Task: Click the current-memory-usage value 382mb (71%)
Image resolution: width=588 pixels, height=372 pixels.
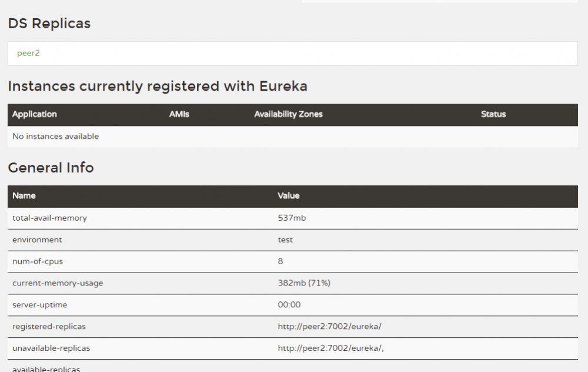Action: pos(304,283)
